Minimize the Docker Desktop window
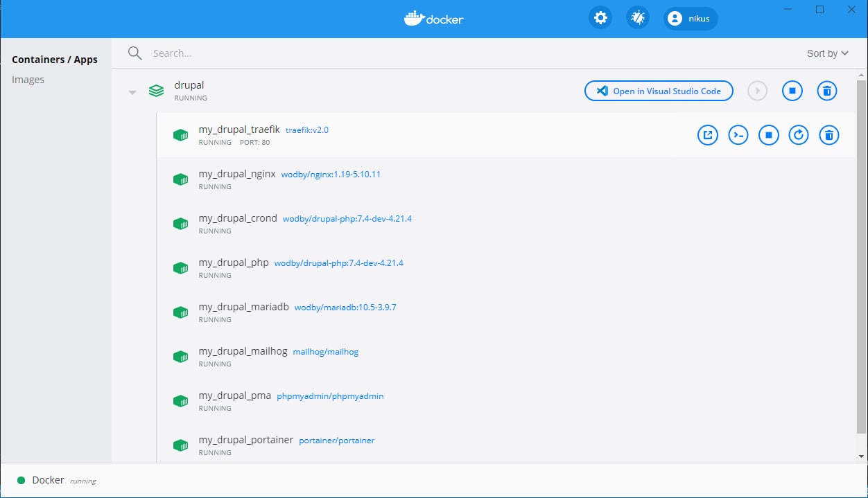Viewport: 868px width, 498px height. click(x=788, y=9)
